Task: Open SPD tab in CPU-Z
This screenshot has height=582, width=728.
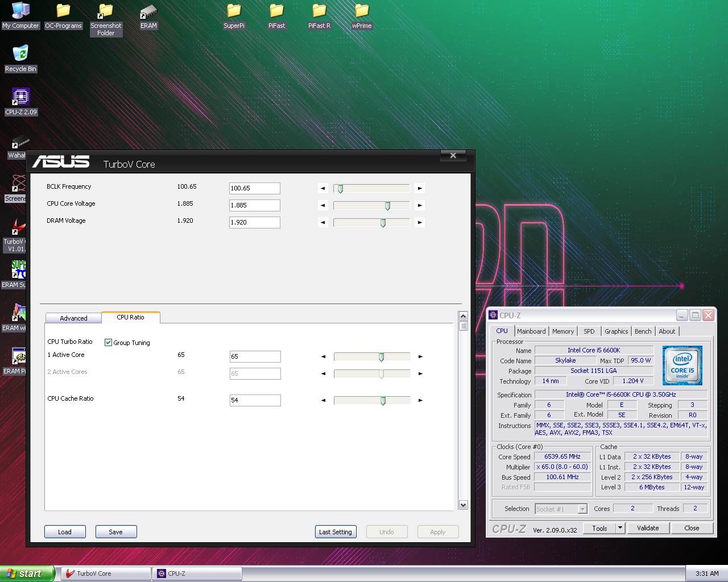Action: [589, 331]
